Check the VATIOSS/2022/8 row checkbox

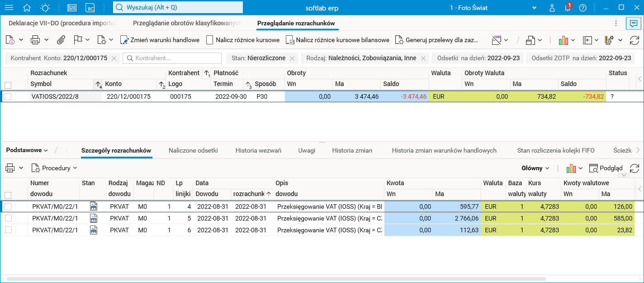[x=8, y=96]
